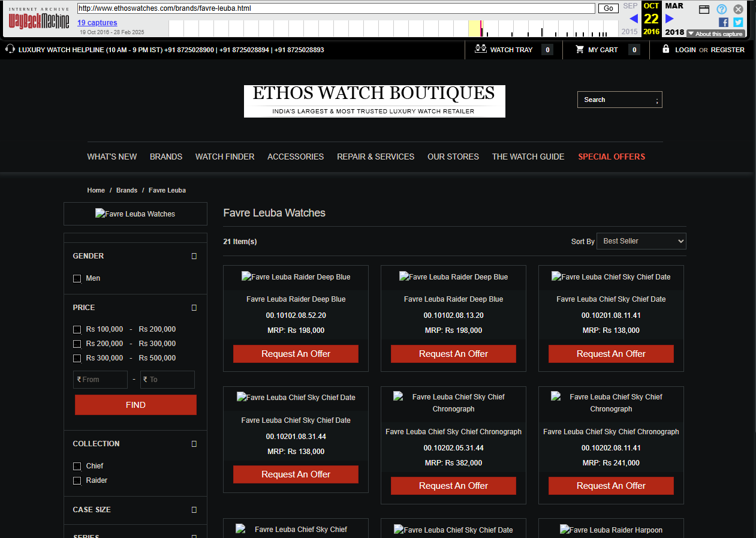Request An Offer for 00.10102.08.13.20
This screenshot has height=538, width=756.
click(453, 354)
